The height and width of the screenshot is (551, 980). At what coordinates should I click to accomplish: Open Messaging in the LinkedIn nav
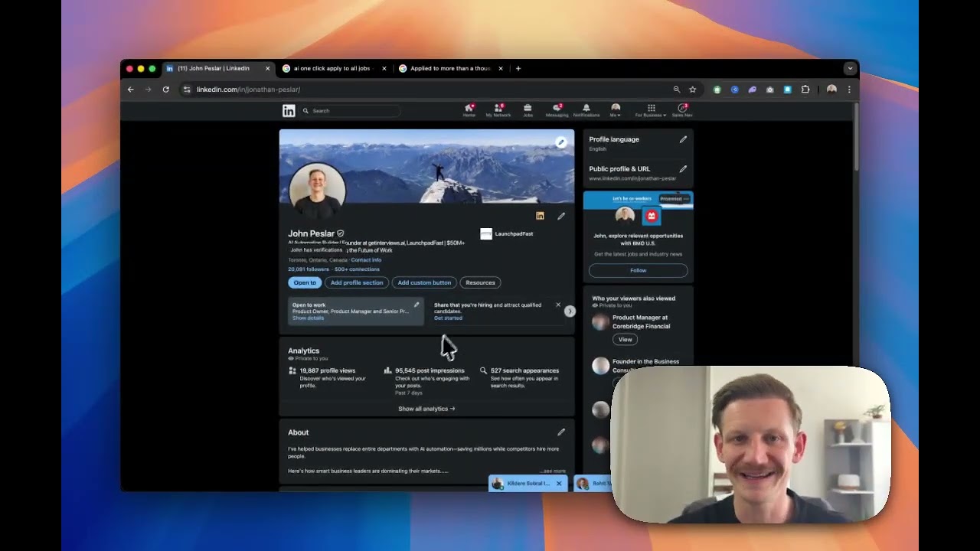pos(557,111)
